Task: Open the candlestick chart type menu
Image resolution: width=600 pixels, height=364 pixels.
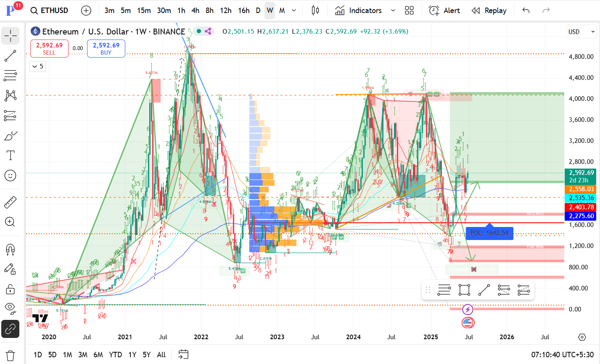Action: [315, 11]
